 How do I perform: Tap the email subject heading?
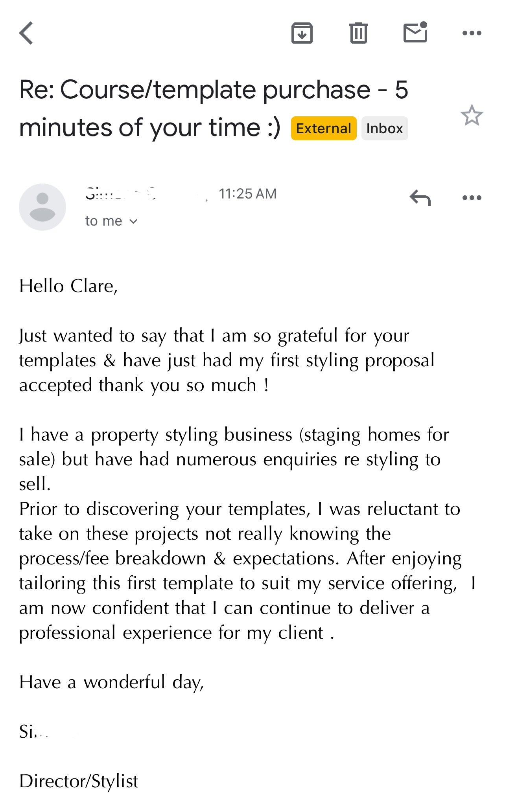point(214,108)
